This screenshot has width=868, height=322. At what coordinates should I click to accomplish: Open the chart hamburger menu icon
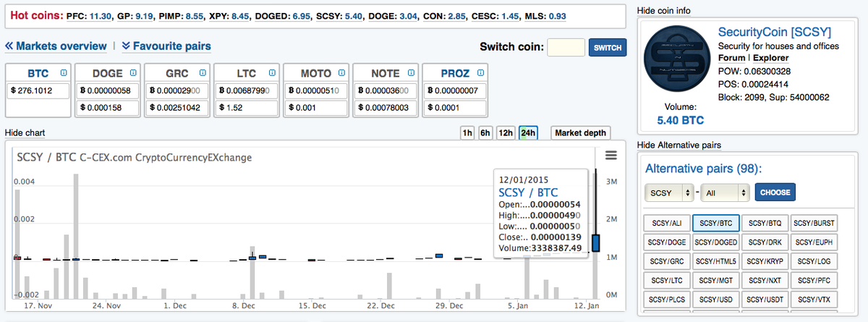pos(610,156)
